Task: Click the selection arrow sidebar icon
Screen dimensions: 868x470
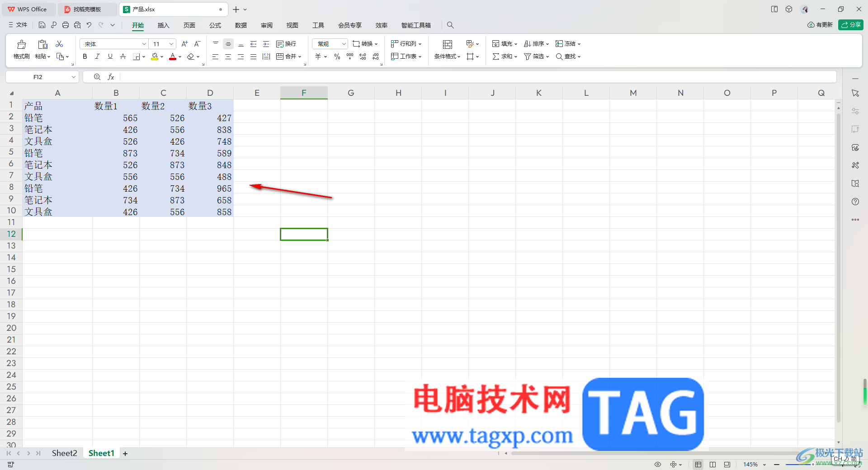Action: (x=855, y=93)
